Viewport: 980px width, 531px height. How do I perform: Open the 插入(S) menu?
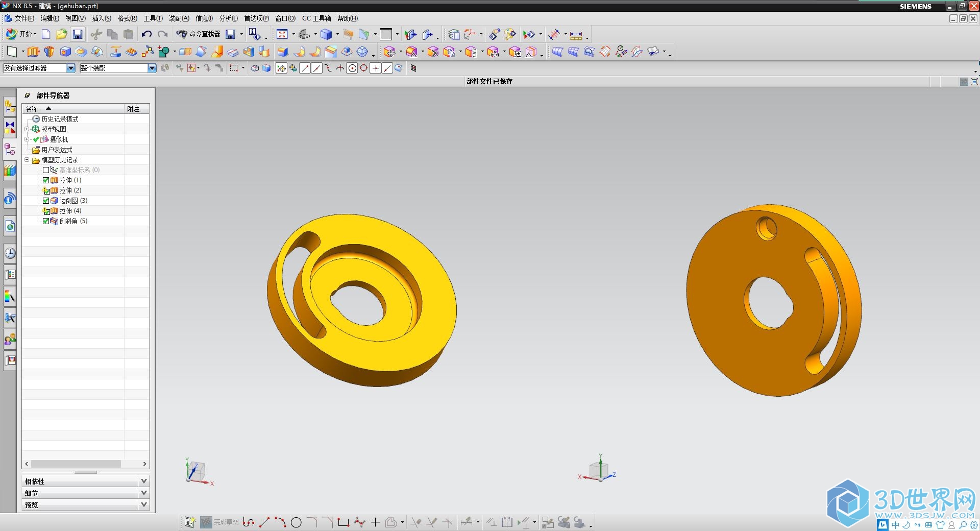(102, 18)
